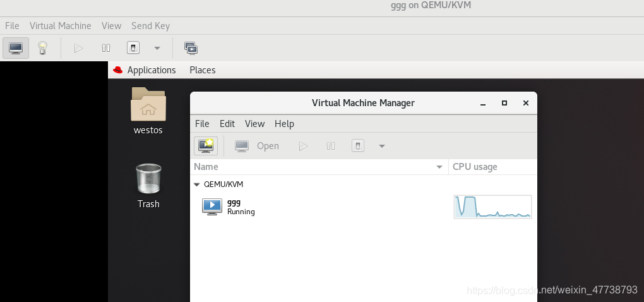This screenshot has width=644, height=302.
Task: Sort by the CPU usage column header
Action: coord(492,167)
